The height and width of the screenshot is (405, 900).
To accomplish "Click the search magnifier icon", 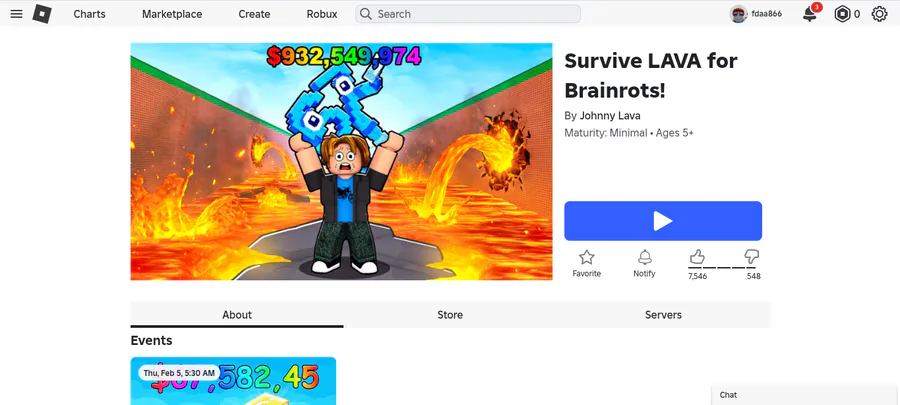I will coord(366,14).
